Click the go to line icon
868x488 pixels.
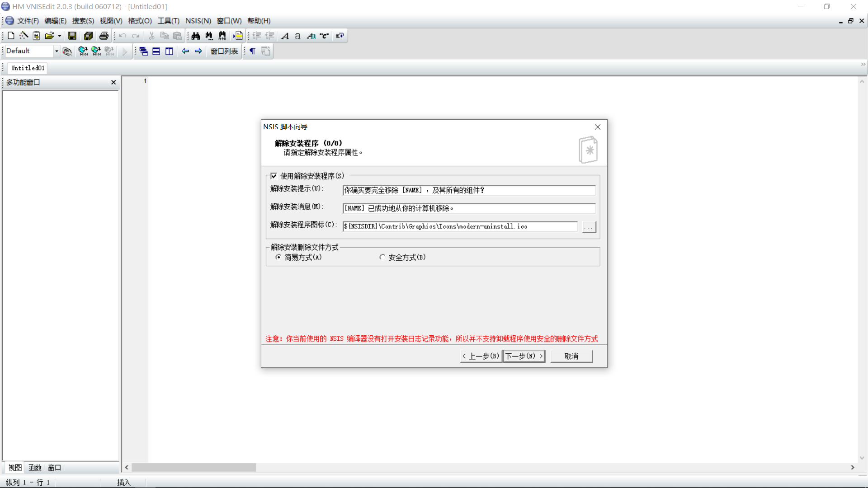(238, 36)
